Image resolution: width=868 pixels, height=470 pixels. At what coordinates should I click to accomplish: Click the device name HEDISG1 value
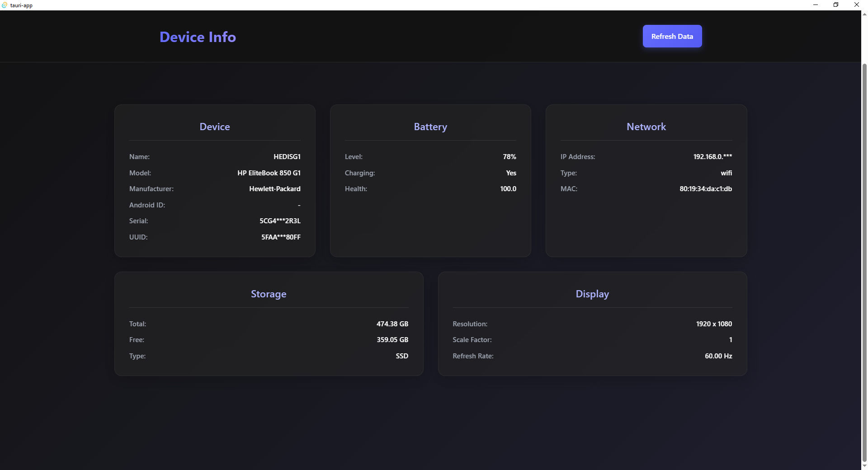(287, 157)
